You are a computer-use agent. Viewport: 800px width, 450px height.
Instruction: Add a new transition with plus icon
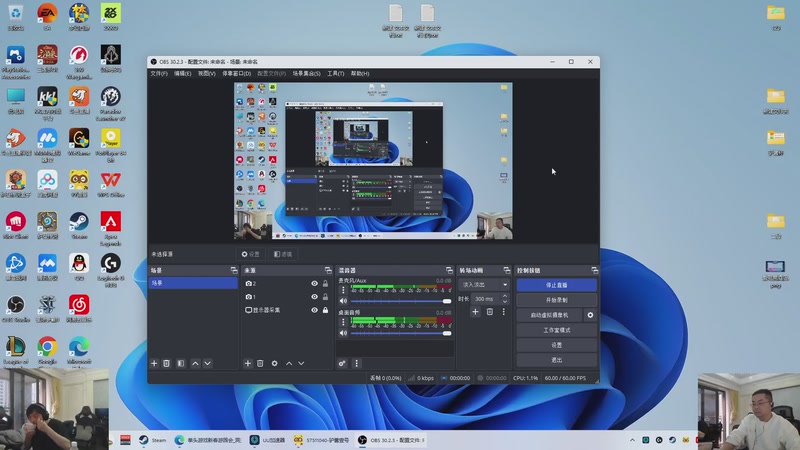click(x=475, y=311)
